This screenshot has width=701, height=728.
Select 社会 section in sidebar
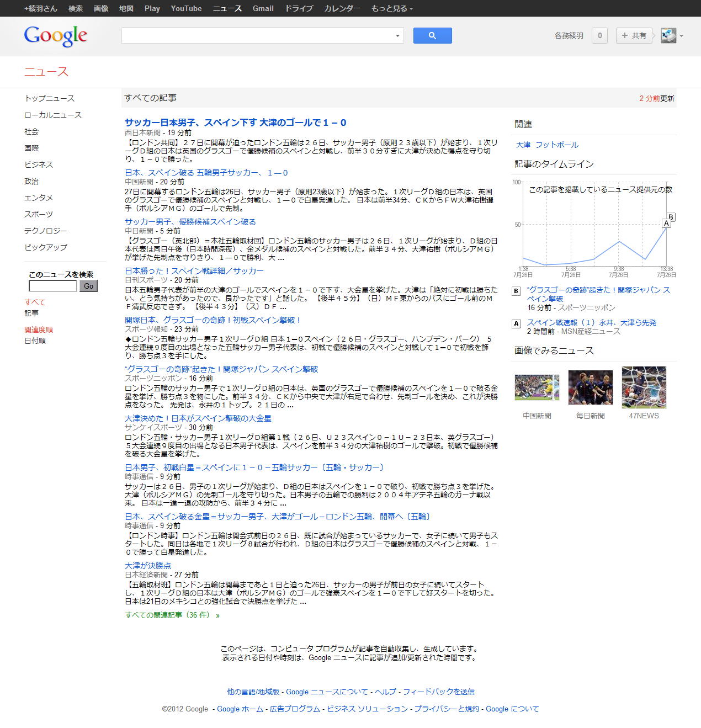[31, 131]
